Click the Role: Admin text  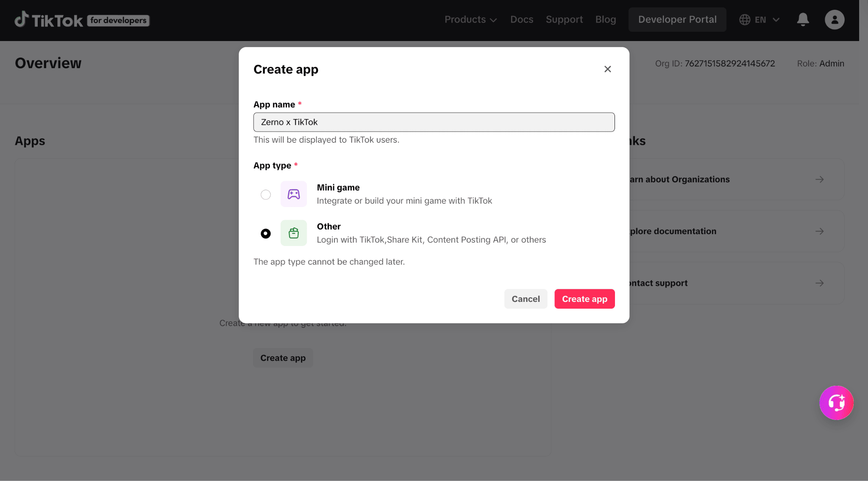pos(821,64)
